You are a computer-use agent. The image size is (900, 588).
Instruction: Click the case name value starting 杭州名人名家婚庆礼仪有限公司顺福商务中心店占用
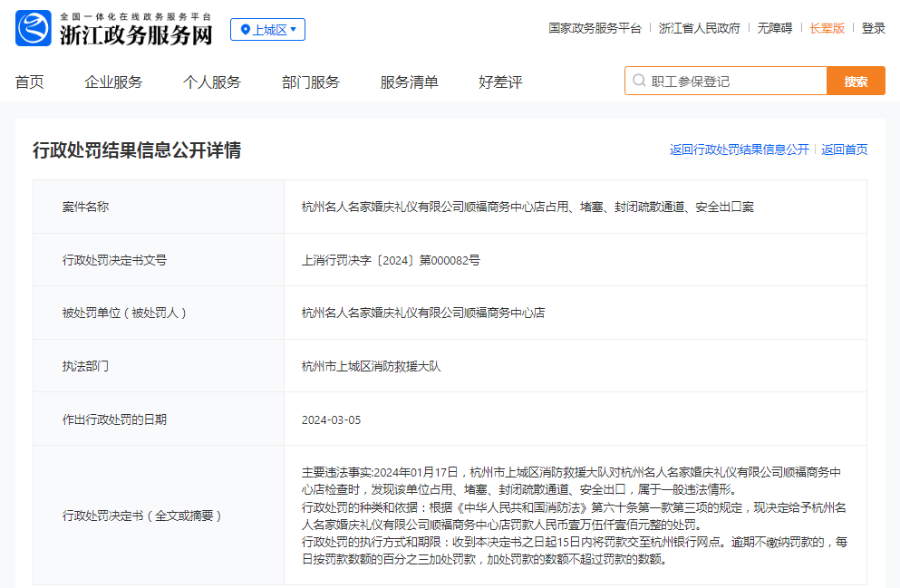[x=527, y=207]
